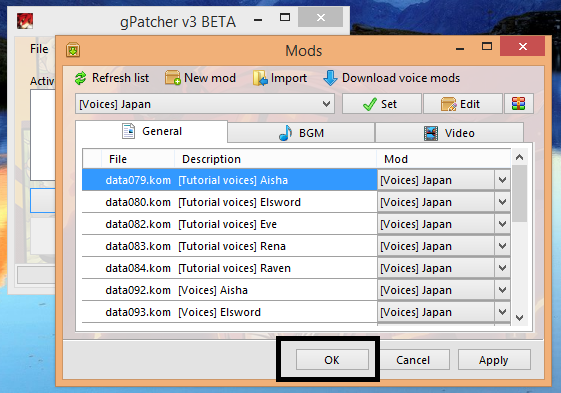This screenshot has width=561, height=393.
Task: Click the vertical scrollbar thumb in list
Action: pos(519,193)
